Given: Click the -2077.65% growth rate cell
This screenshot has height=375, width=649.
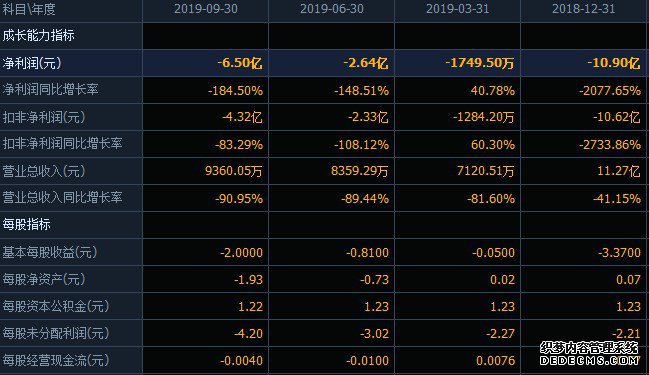Looking at the screenshot, I should [610, 90].
